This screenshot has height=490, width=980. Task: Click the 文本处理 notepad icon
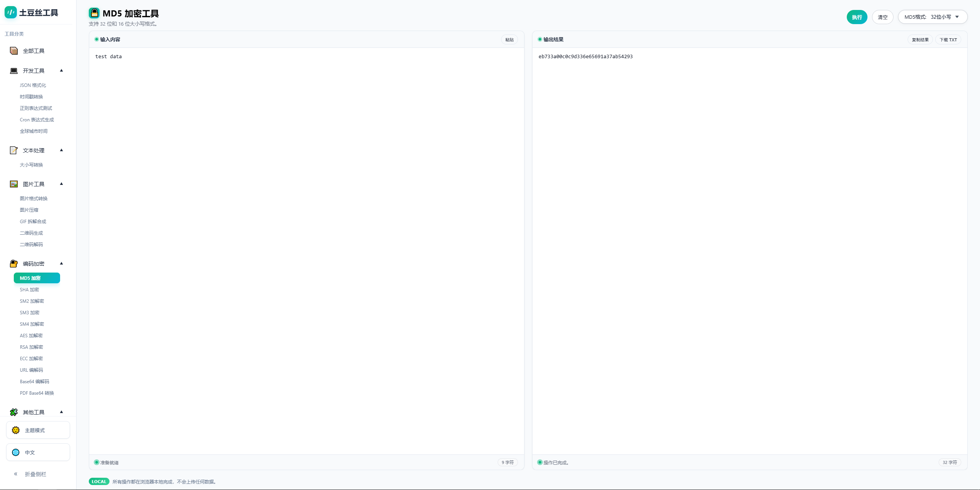pos(14,150)
